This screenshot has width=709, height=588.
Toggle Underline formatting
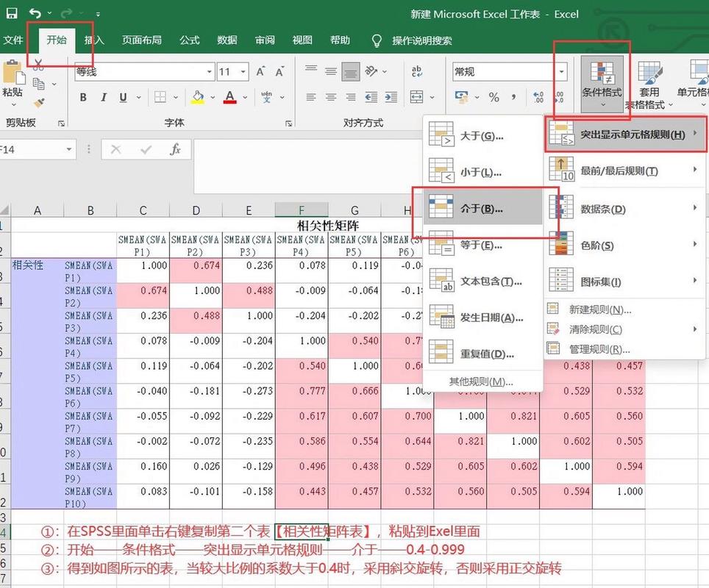point(123,97)
